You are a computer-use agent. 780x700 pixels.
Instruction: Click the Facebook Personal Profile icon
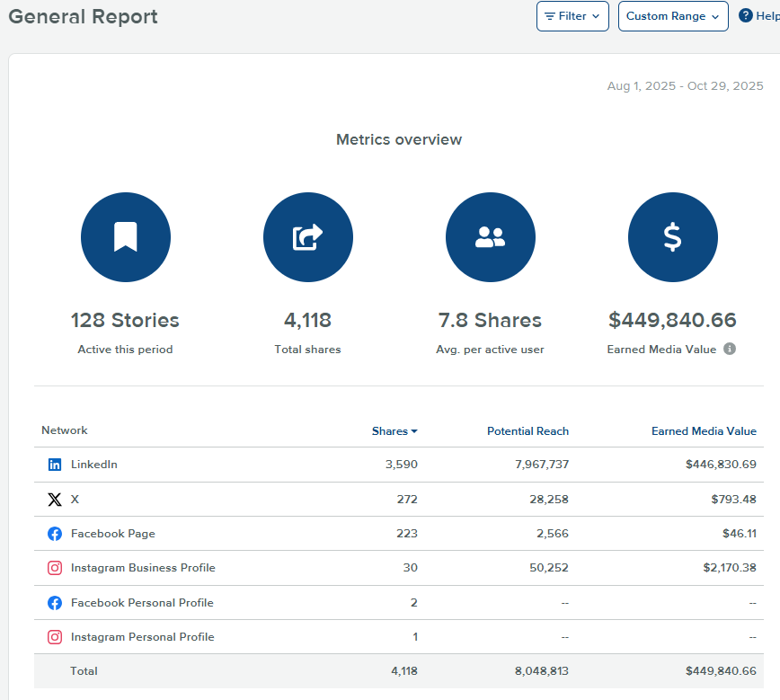pyautogui.click(x=54, y=602)
